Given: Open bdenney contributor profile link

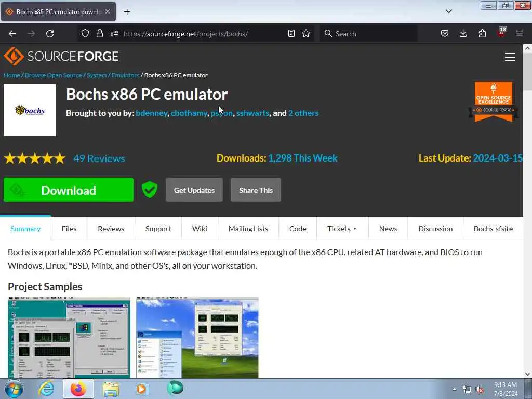Looking at the screenshot, I should tap(151, 113).
